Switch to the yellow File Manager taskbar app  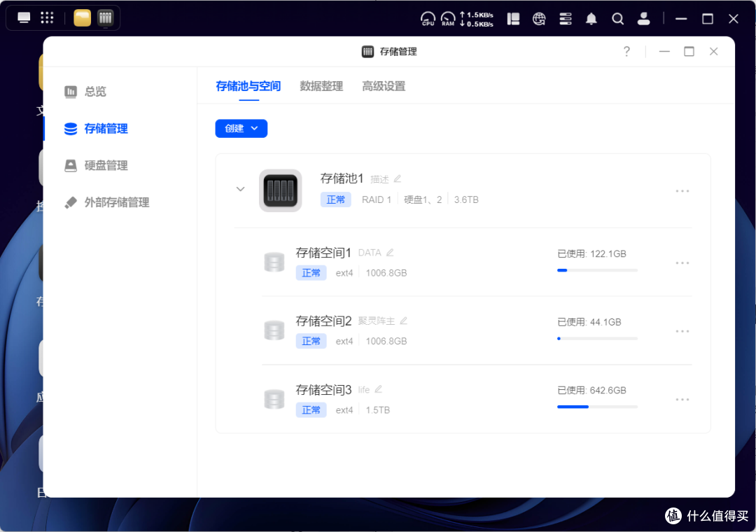pyautogui.click(x=82, y=18)
